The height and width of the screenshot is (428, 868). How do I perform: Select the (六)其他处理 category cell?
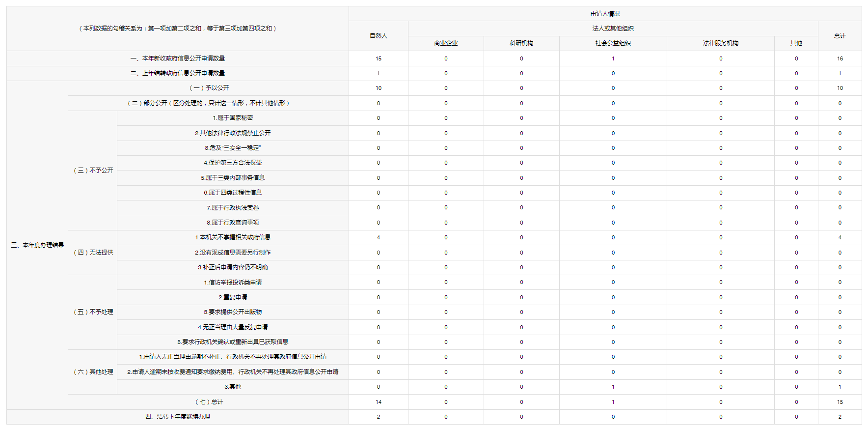[93, 372]
